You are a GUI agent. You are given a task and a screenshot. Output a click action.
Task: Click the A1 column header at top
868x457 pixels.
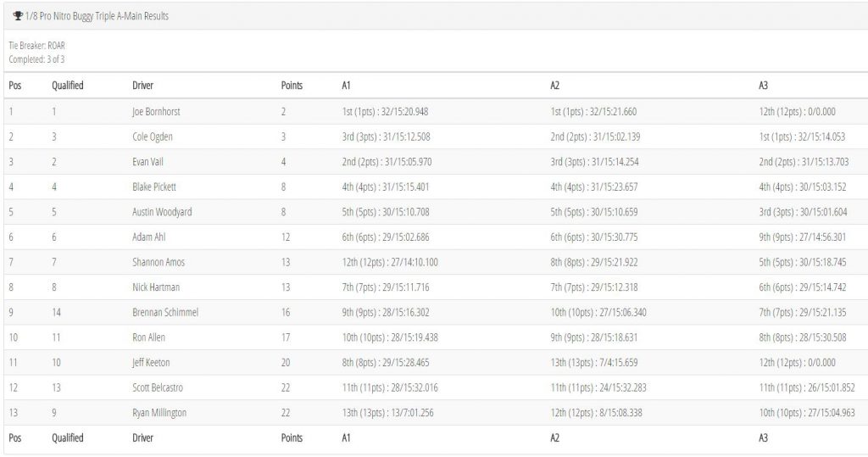coord(346,86)
